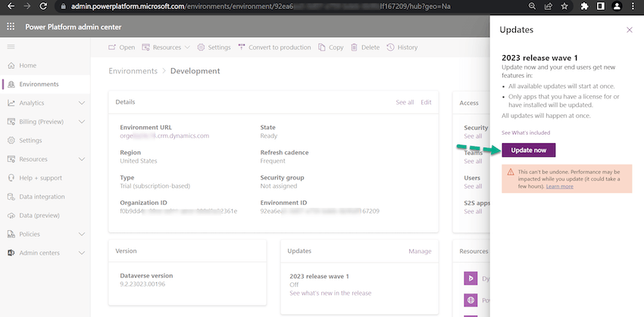The image size is (644, 317).
Task: Click the Policies sidebar icon
Action: click(11, 235)
